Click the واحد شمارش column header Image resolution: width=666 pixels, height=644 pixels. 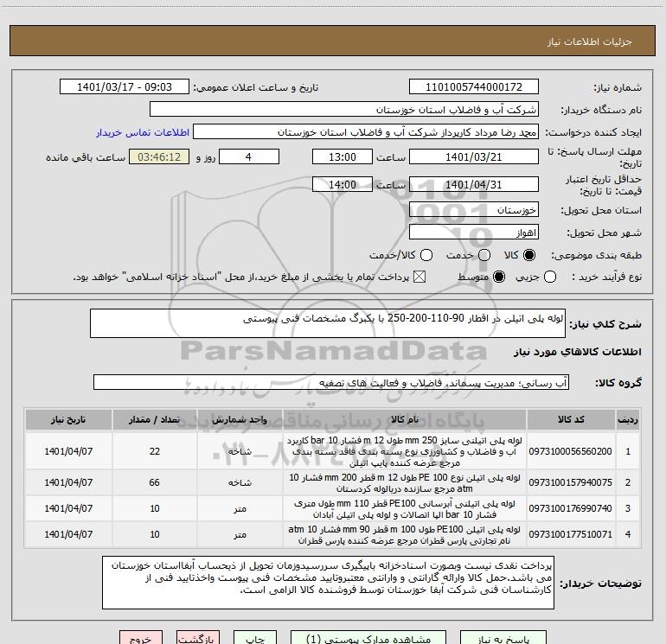[240, 419]
